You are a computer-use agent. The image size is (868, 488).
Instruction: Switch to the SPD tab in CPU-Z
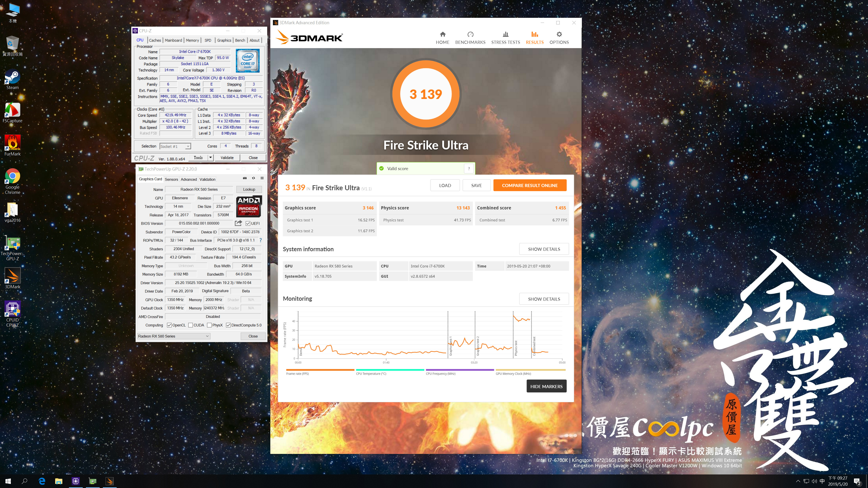[208, 40]
